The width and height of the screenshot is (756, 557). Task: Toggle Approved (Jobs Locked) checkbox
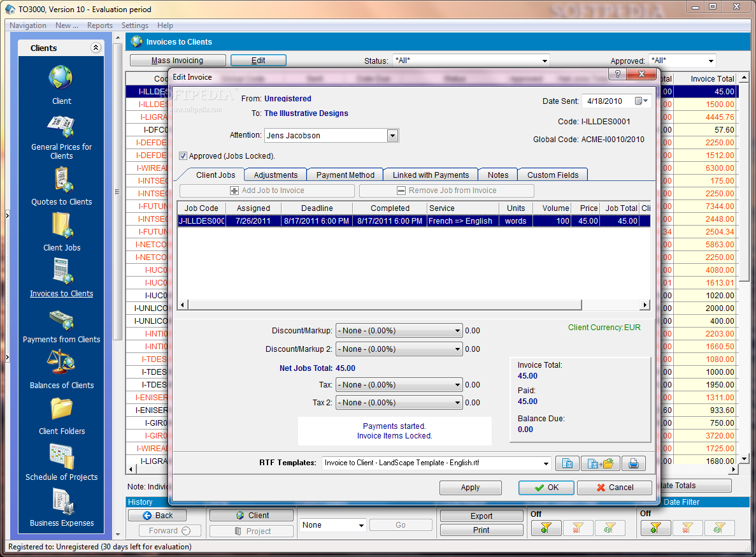point(183,156)
